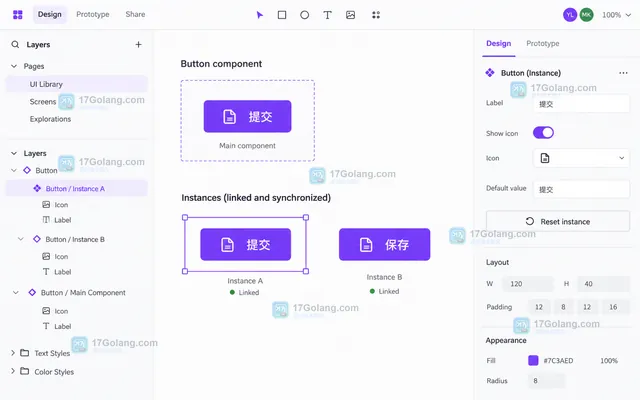Edit the Default value field
Image resolution: width=640 pixels, height=400 pixels.
[581, 189]
